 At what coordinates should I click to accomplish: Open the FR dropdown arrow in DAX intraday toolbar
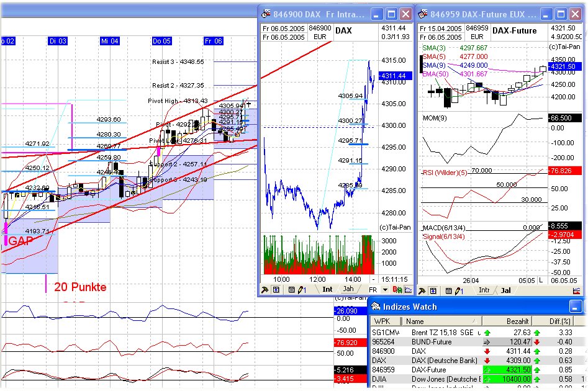point(385,290)
